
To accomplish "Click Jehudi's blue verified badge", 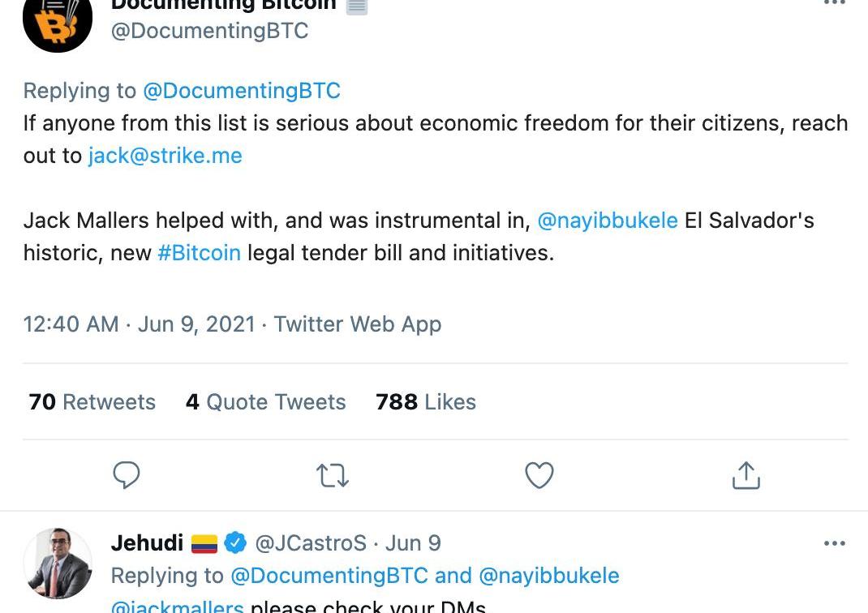I will tap(235, 542).
